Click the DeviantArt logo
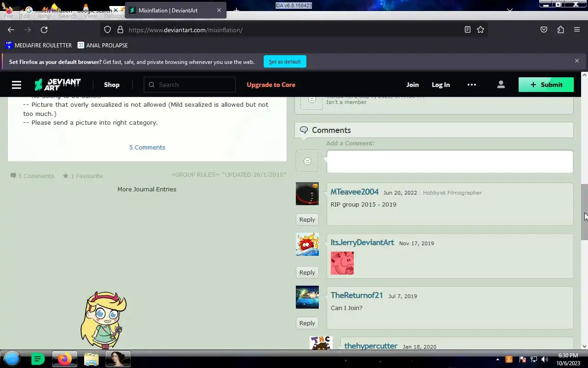 click(58, 84)
